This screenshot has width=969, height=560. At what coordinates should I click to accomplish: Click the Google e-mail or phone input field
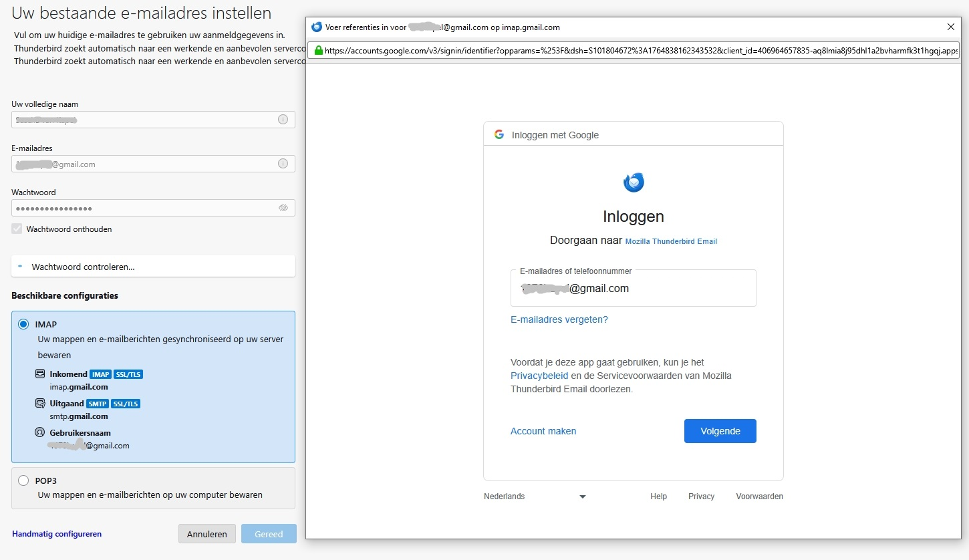[633, 289]
